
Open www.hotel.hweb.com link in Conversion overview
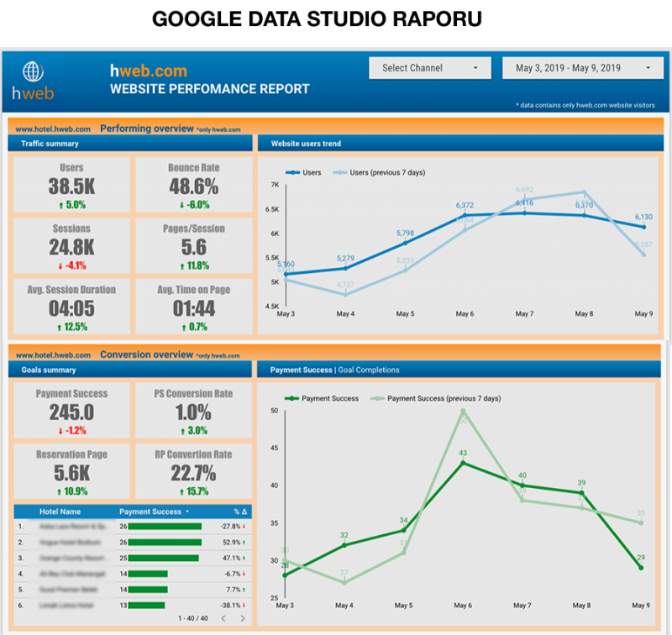pos(53,355)
